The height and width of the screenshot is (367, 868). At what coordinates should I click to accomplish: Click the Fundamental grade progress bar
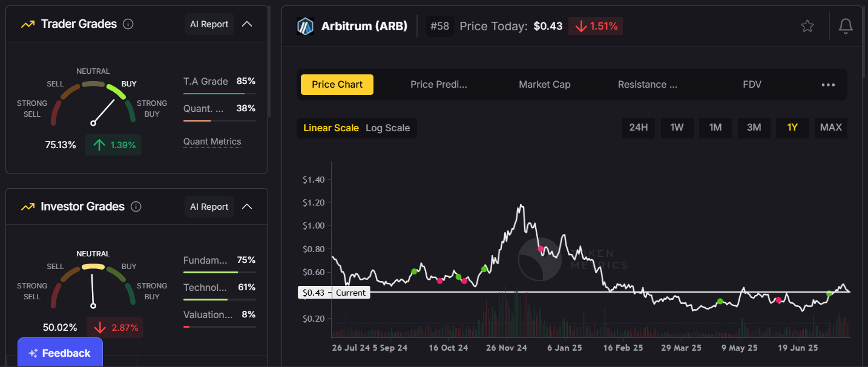click(219, 273)
